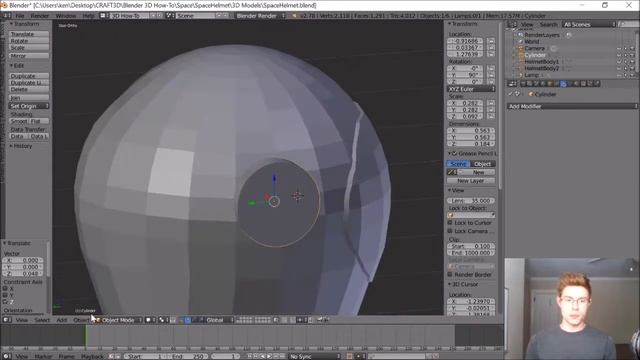The width and height of the screenshot is (640, 360).
Task: Open the Add Modifier dropdown
Action: point(572,106)
